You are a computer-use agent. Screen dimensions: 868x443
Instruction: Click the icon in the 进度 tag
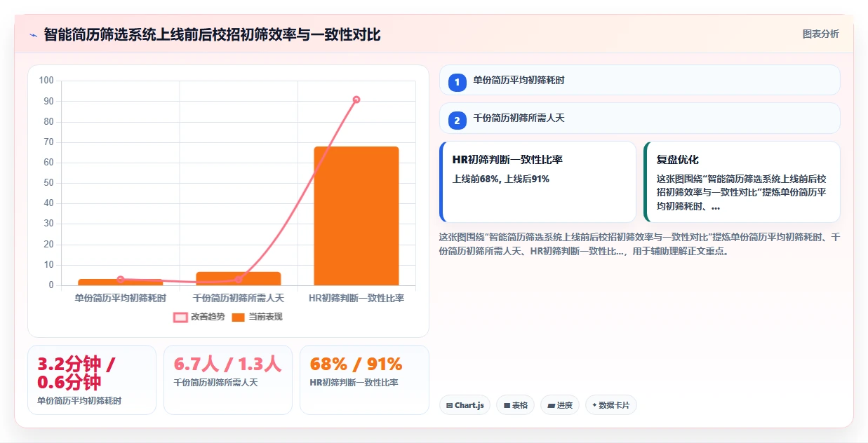[551, 405]
